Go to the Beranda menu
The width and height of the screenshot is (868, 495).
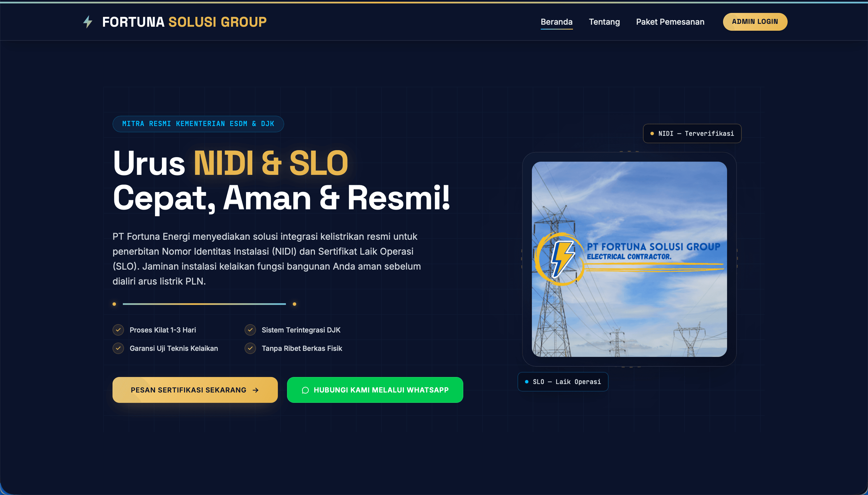pyautogui.click(x=556, y=22)
